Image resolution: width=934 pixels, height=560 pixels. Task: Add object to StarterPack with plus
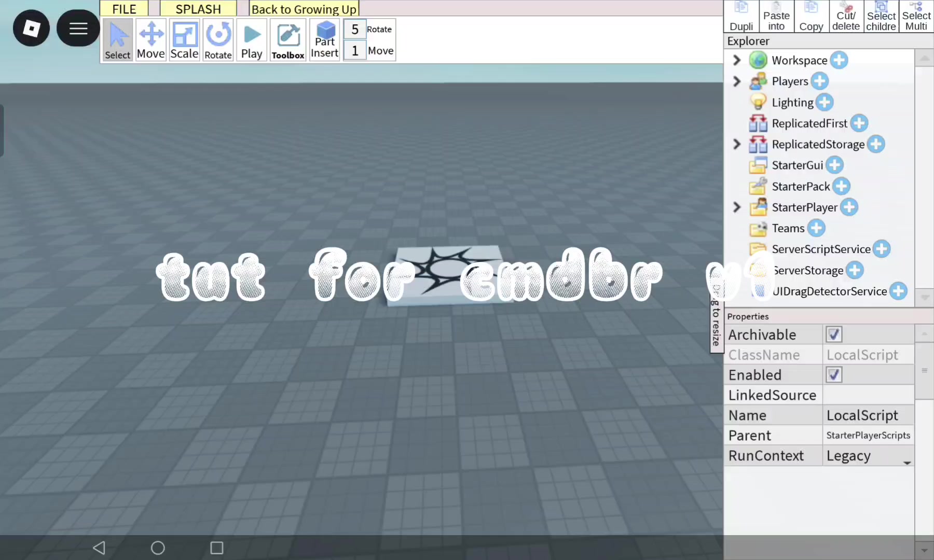point(842,186)
